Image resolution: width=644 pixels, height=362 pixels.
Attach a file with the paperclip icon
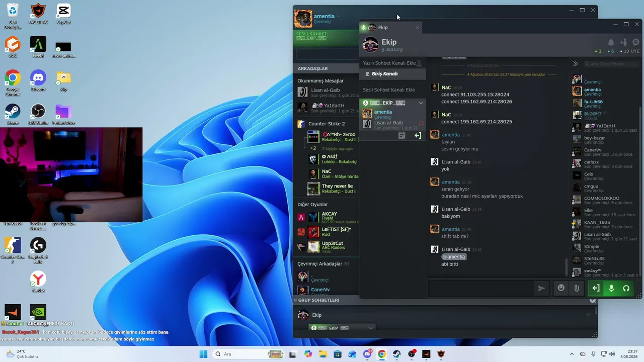pyautogui.click(x=577, y=288)
